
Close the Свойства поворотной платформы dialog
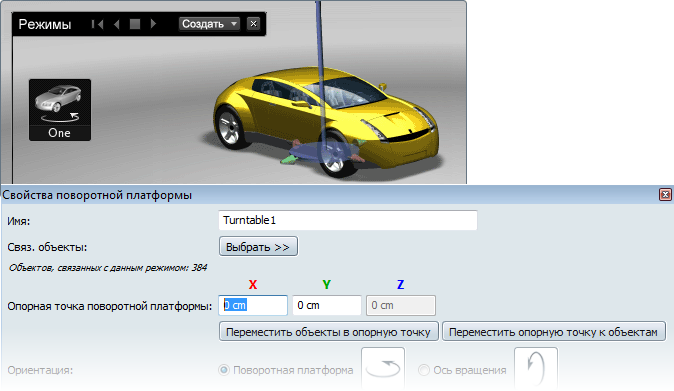(665, 195)
